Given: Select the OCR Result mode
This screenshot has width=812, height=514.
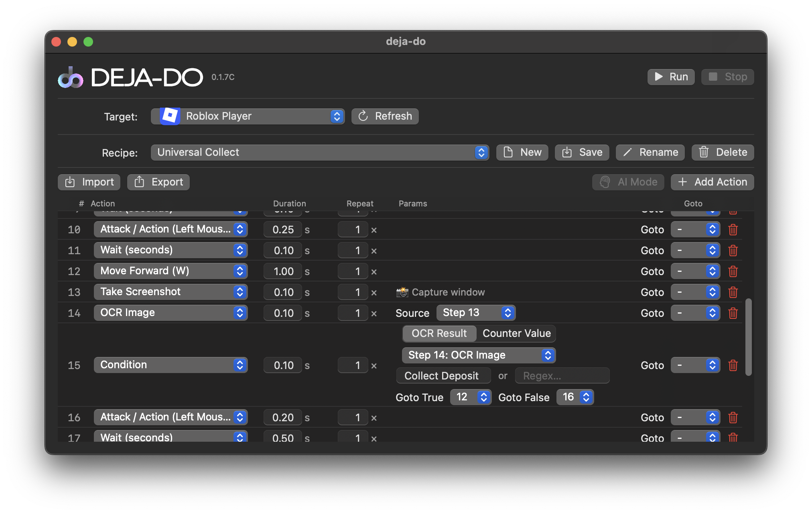Looking at the screenshot, I should pos(439,333).
